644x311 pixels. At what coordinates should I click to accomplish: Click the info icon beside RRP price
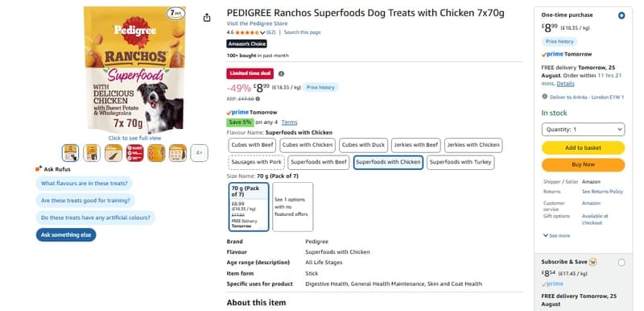258,99
